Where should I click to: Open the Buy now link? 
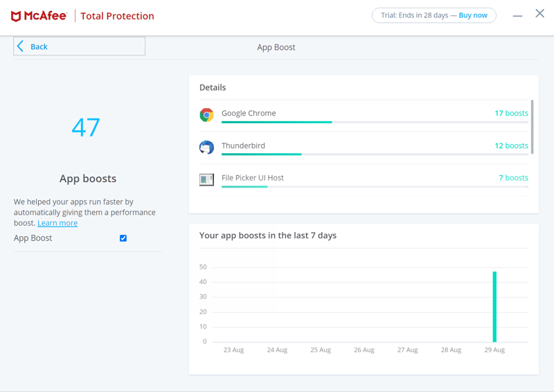point(473,15)
